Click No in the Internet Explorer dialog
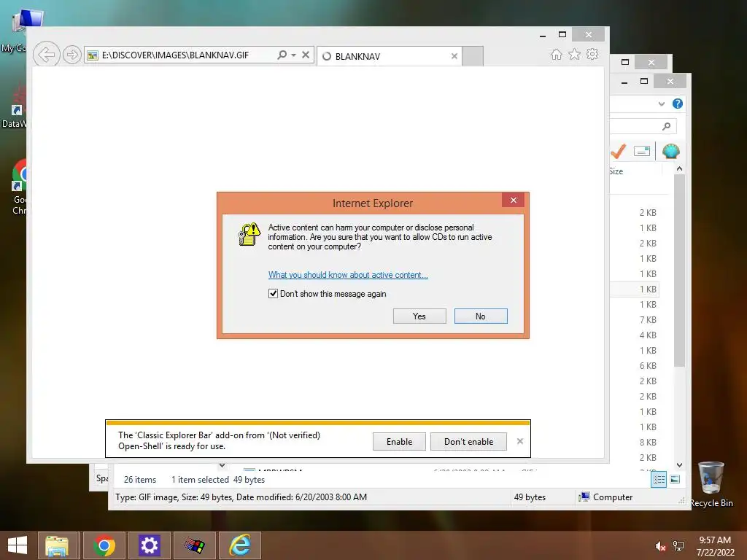 [x=481, y=316]
